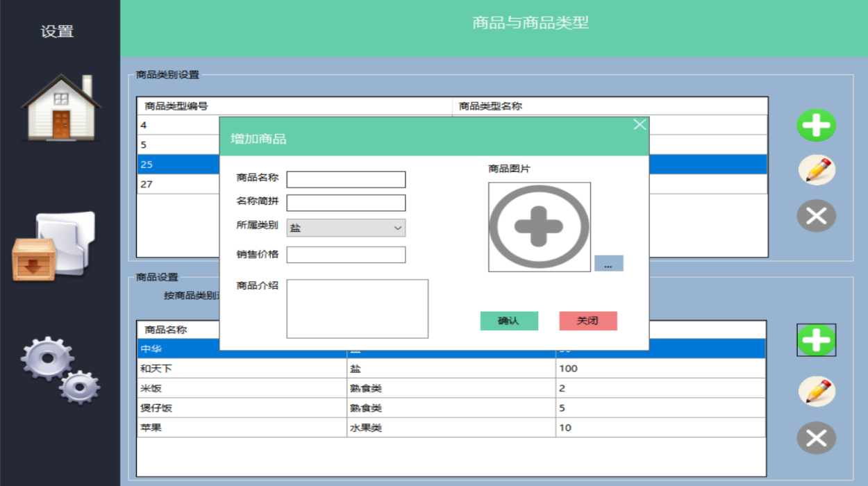Image resolution: width=868 pixels, height=486 pixels.
Task: Select the 苹果 product row
Action: coord(451,428)
